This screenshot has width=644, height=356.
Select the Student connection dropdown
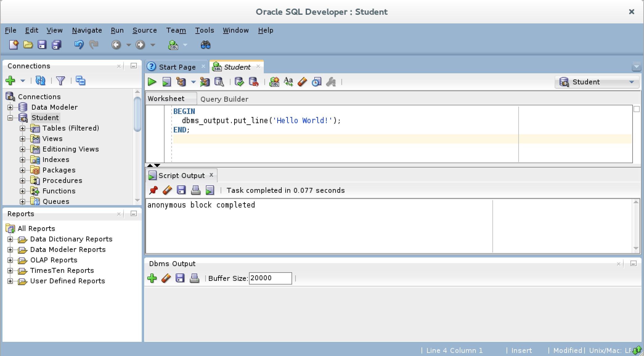(x=597, y=82)
